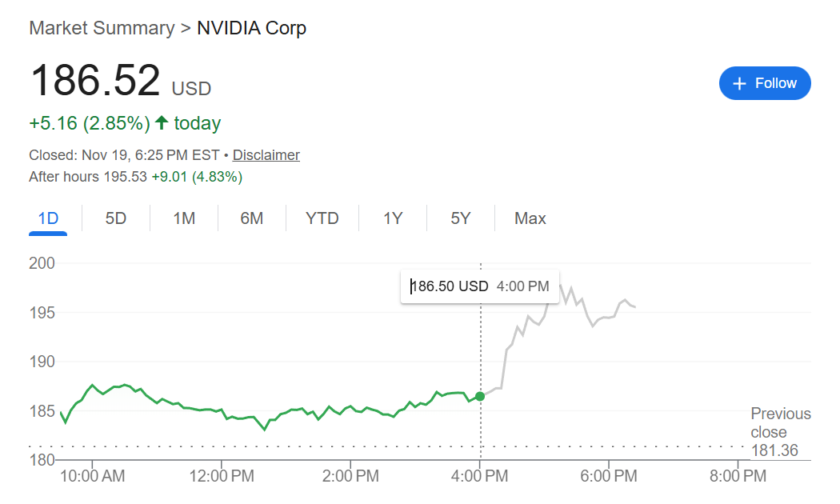Select the YTD range tab

pyautogui.click(x=322, y=218)
